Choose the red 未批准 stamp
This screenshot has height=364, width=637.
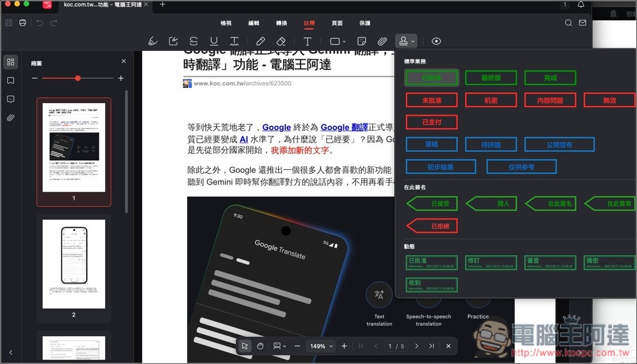click(x=432, y=101)
